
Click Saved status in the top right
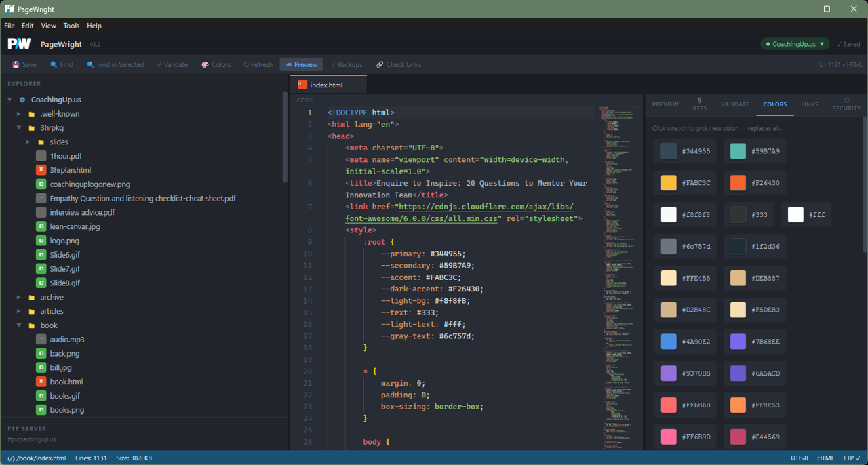pos(848,43)
